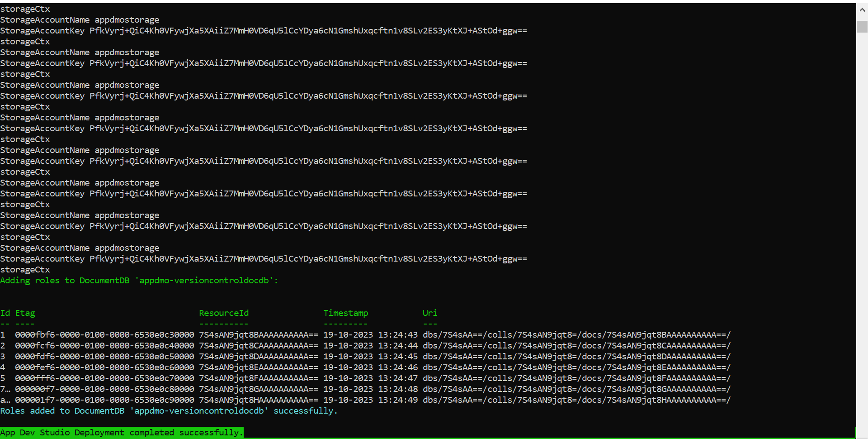Click timestamp '19-10-2023 13:24:45'

[x=371, y=357]
